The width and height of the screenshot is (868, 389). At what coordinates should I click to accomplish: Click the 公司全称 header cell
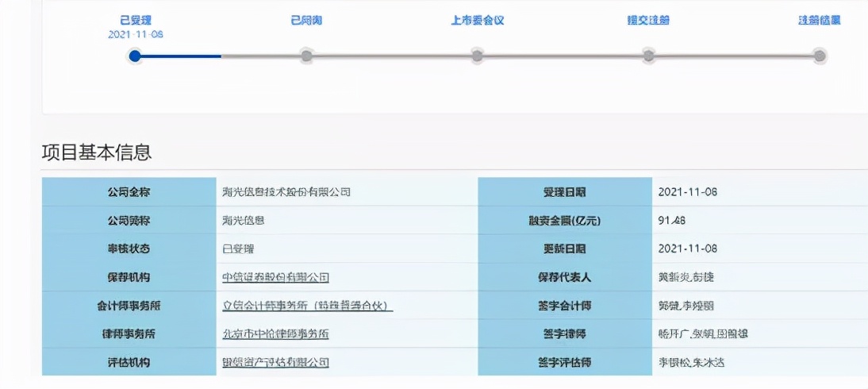click(x=129, y=192)
